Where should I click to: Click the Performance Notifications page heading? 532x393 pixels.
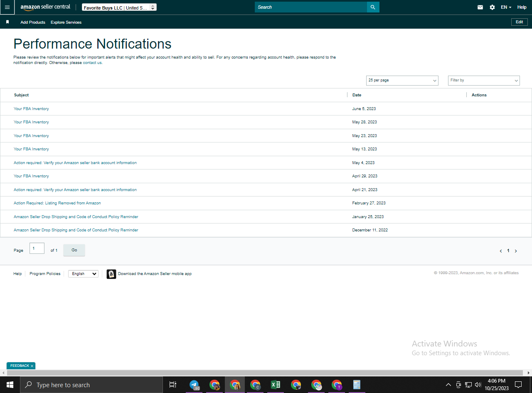click(92, 44)
